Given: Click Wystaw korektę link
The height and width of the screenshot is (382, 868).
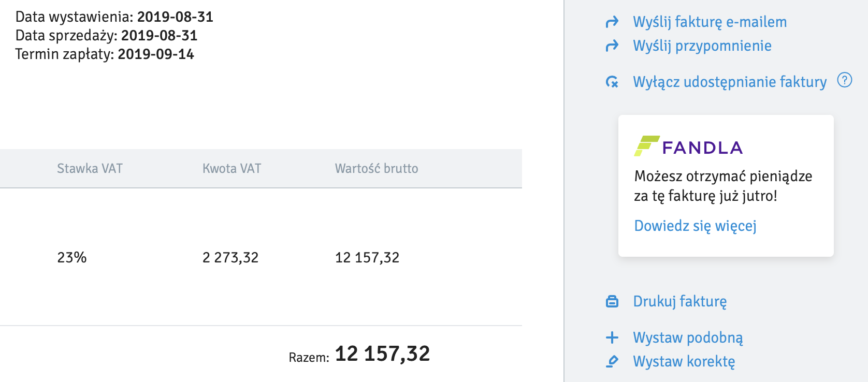Looking at the screenshot, I should coord(684,361).
